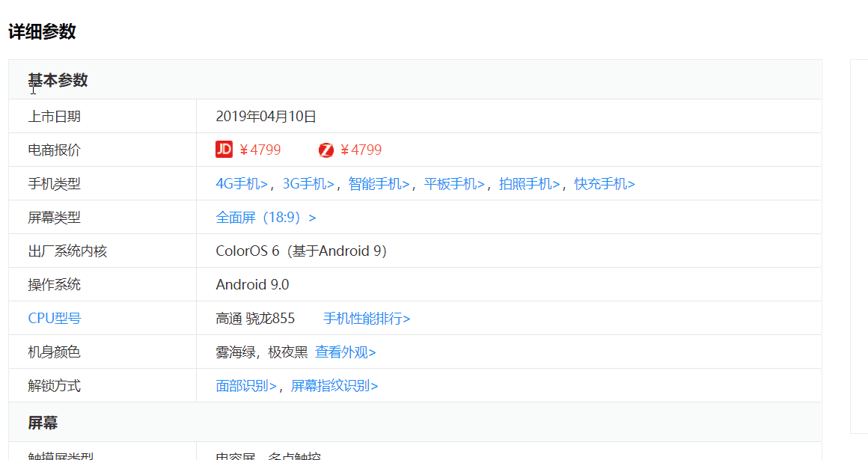Click the 雾海绿，极夜黑 color text
Image resolution: width=868 pixels, height=460 pixels.
261,352
